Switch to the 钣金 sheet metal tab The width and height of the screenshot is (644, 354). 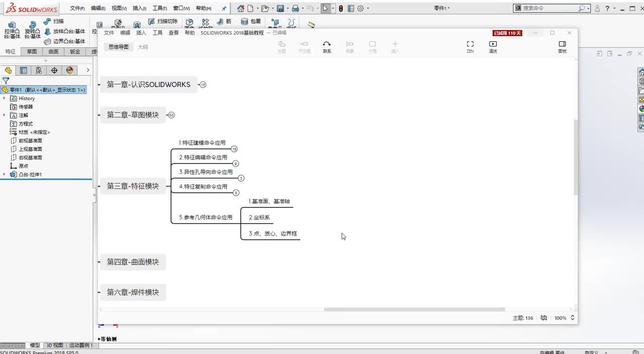pyautogui.click(x=75, y=51)
